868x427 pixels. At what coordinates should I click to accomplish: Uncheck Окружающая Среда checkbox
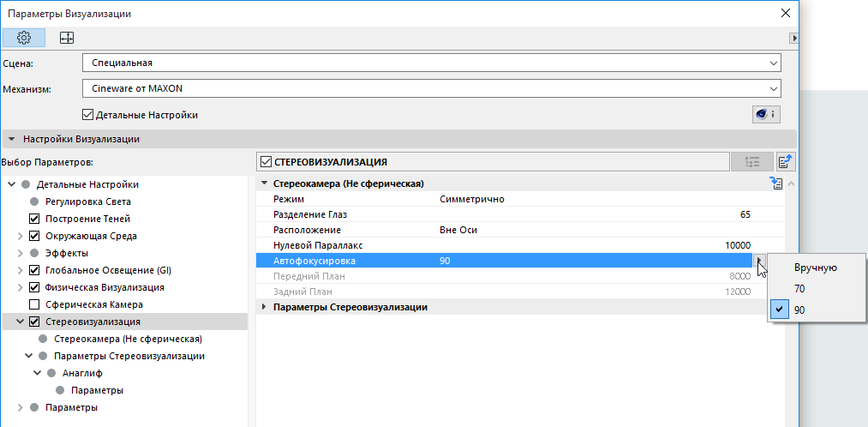point(34,236)
